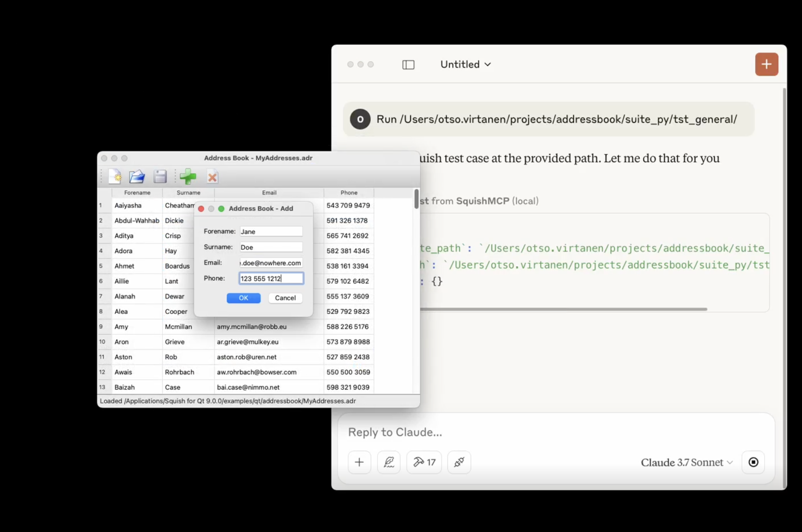Open the writing style quill icon

(x=389, y=462)
